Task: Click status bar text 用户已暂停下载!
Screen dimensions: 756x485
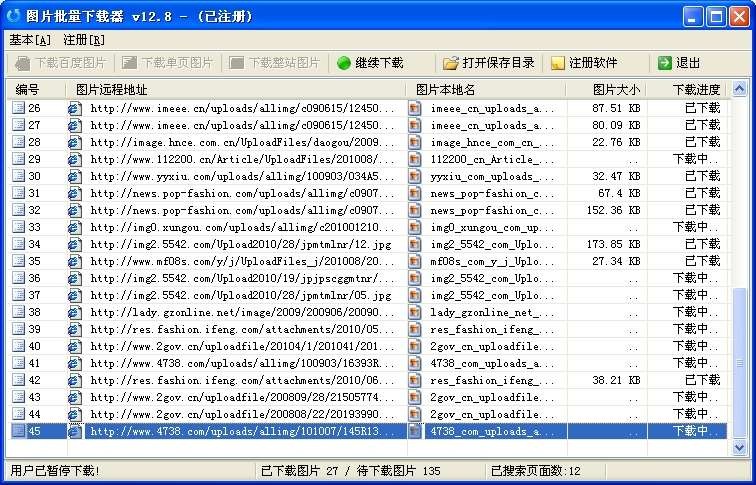Action: point(55,471)
